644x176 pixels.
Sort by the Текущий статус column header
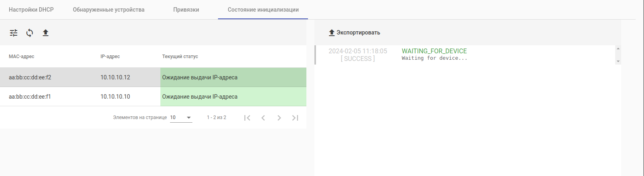180,57
